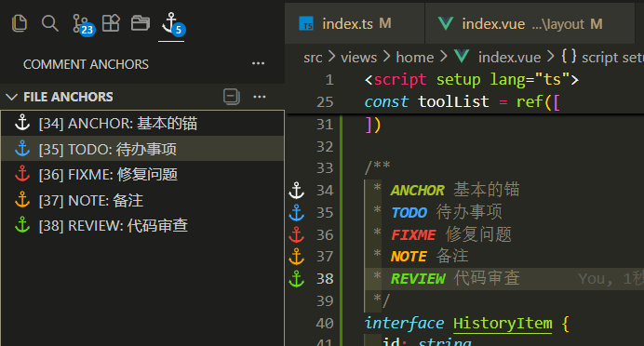Image resolution: width=644 pixels, height=346 pixels.
Task: Click gutter blue anchor icon at line 35
Action: [x=297, y=213]
